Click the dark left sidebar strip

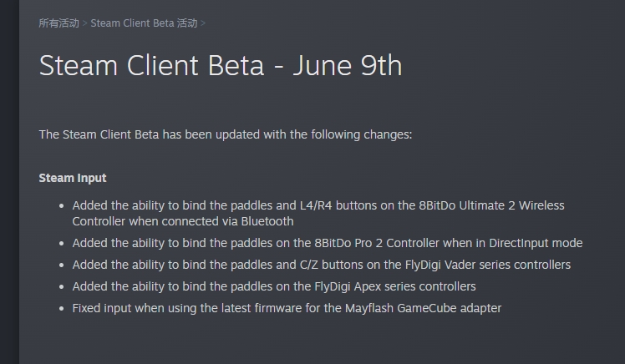tap(9, 182)
